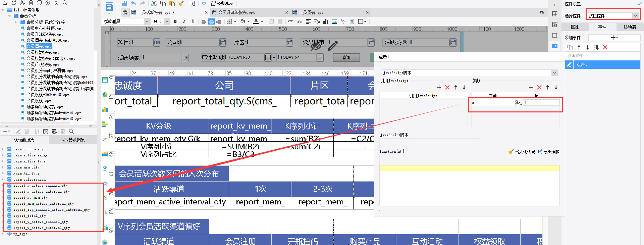Open server dataset search magnifier in dataset panel
Viewport: 644px width, 245px height.
point(71,131)
